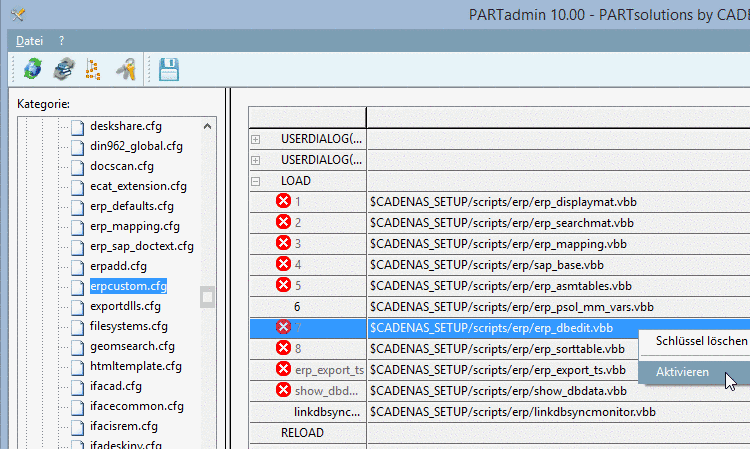This screenshot has height=449, width=750.
Task: Select erp_defaults.cfg in category tree
Action: [132, 206]
